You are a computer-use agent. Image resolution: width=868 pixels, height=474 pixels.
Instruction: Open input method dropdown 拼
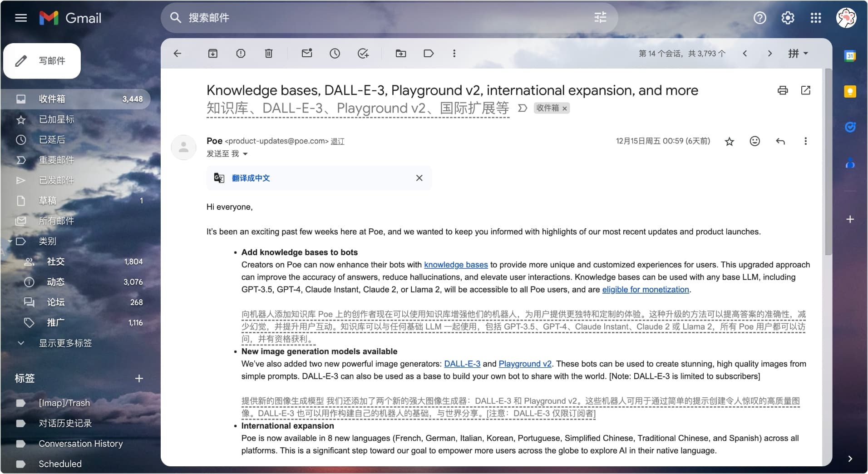tap(798, 54)
